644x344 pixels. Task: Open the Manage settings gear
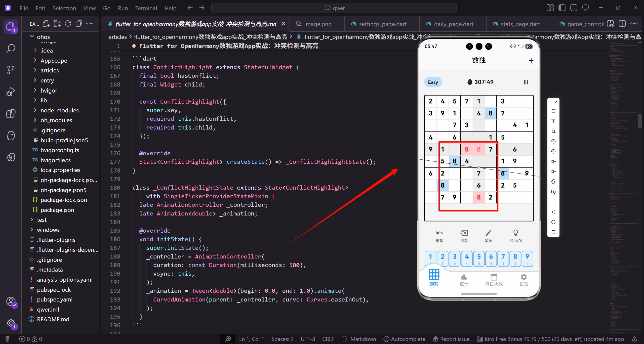(11, 323)
